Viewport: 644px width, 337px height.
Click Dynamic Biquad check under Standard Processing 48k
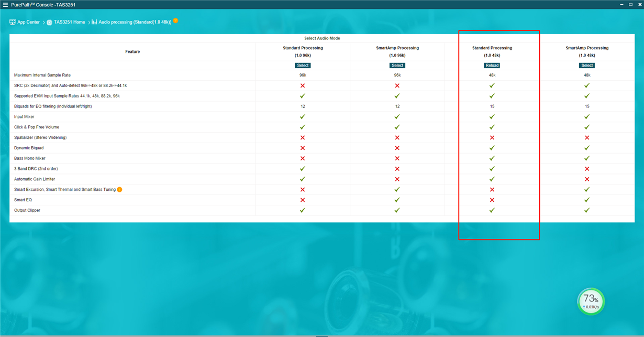click(492, 148)
